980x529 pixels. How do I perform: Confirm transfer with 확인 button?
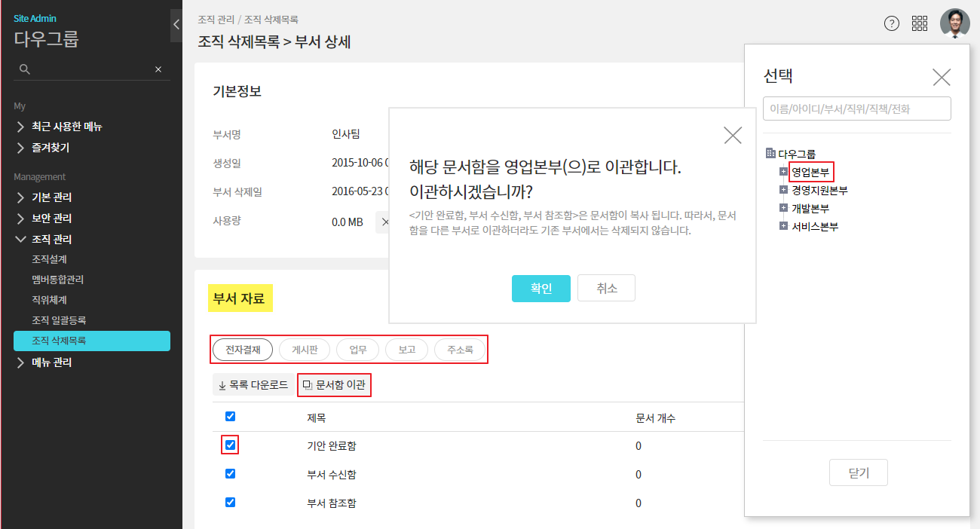(x=541, y=289)
